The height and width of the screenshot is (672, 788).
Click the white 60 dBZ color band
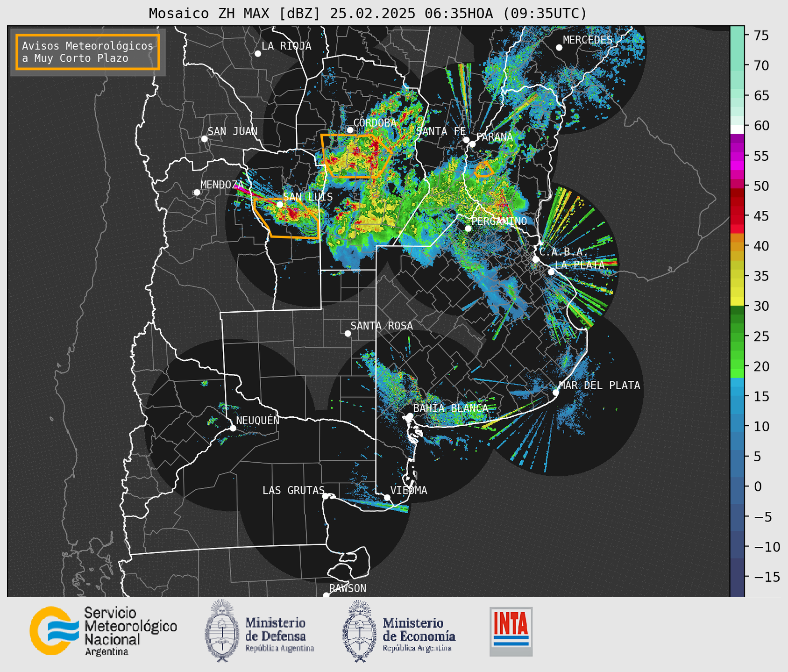737,129
